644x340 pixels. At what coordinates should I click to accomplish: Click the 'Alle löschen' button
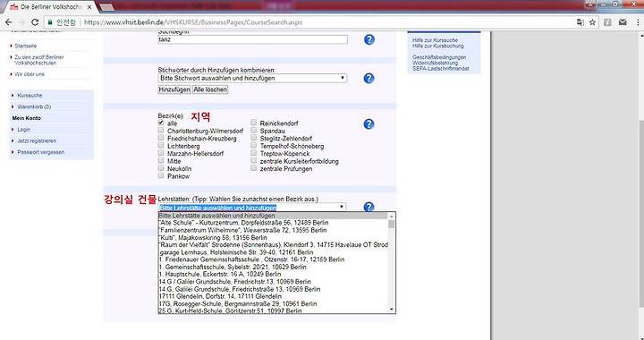tap(210, 89)
